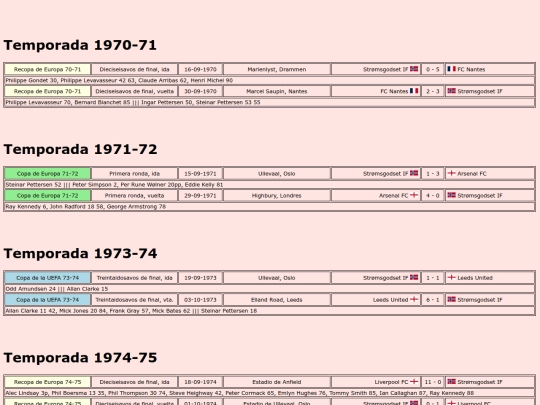Click the scorers line starting with Ray Kennedy 6
The width and height of the screenshot is (540, 405).
click(270, 207)
